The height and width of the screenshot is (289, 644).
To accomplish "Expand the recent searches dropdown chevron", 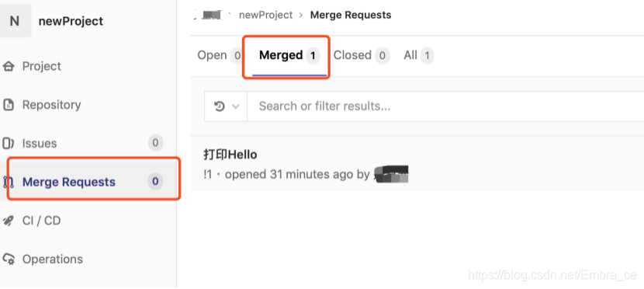I will pos(236,106).
